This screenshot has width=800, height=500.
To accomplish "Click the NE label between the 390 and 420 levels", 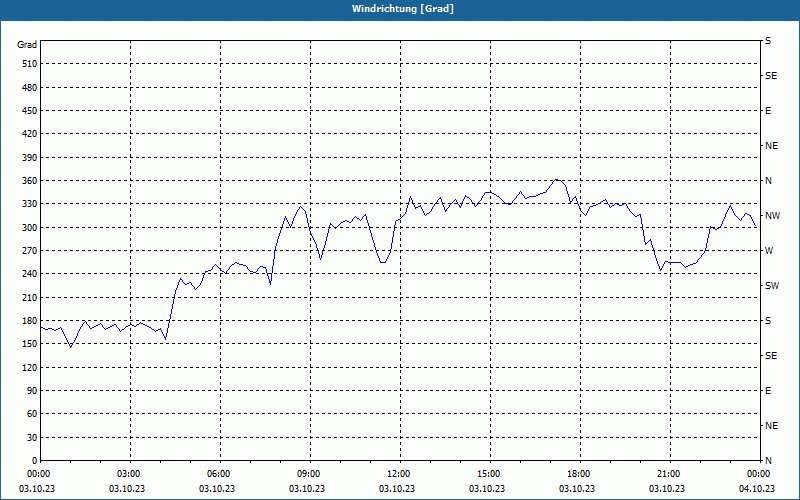I will pos(771,146).
